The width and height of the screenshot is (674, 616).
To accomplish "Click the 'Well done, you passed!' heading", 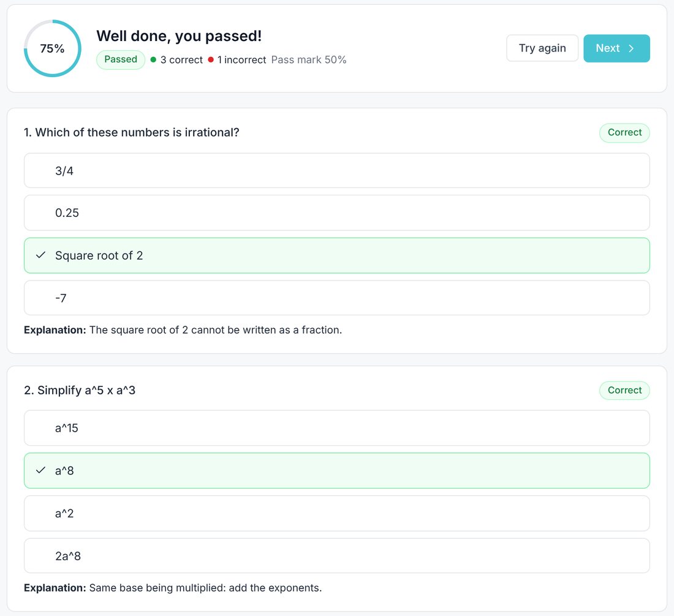I will [179, 36].
